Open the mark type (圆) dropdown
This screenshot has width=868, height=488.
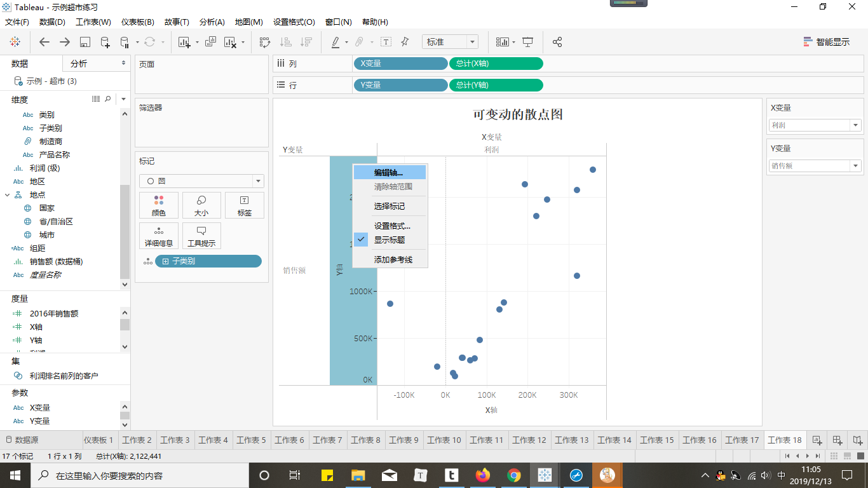tap(201, 181)
